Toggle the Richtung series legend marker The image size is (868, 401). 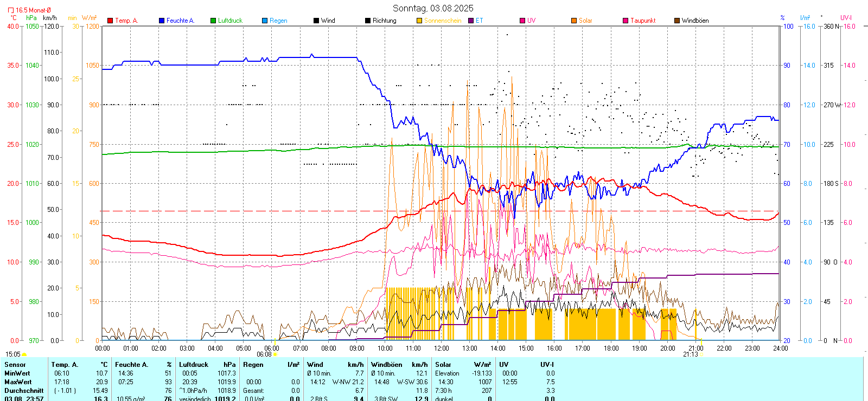[368, 21]
